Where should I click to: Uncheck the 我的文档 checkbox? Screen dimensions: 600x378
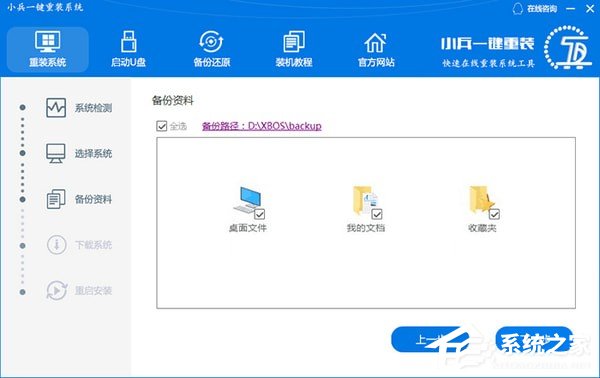377,214
